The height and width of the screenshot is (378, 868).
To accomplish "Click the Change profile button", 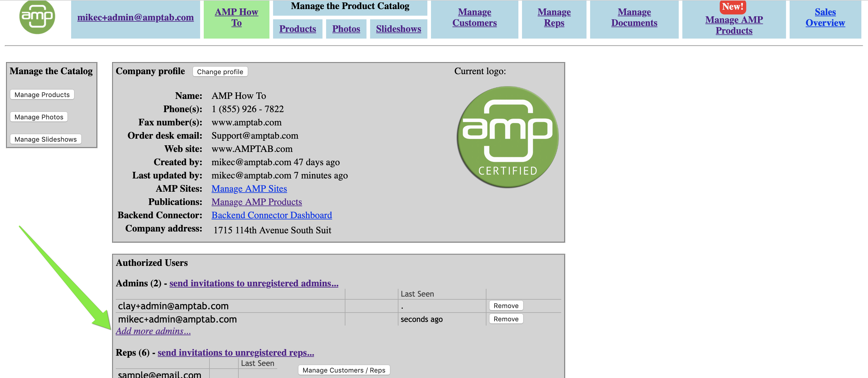I will coord(220,72).
